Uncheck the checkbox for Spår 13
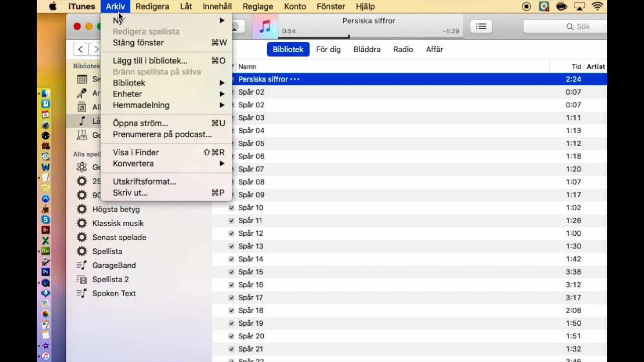 coord(231,246)
